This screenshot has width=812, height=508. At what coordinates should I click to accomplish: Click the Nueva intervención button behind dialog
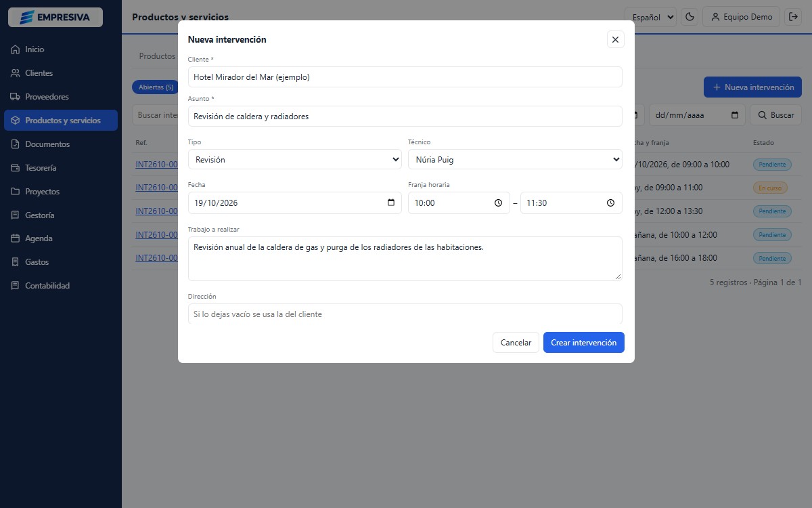(x=752, y=87)
